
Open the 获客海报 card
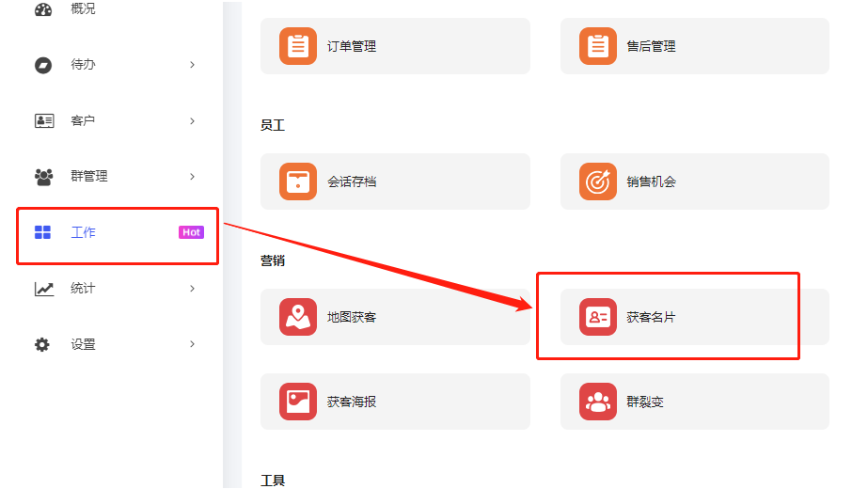pyautogui.click(x=395, y=402)
